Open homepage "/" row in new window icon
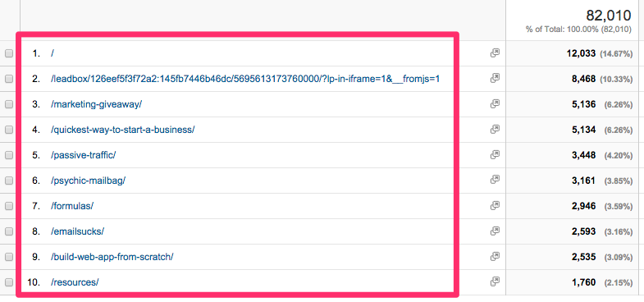 tap(495, 53)
